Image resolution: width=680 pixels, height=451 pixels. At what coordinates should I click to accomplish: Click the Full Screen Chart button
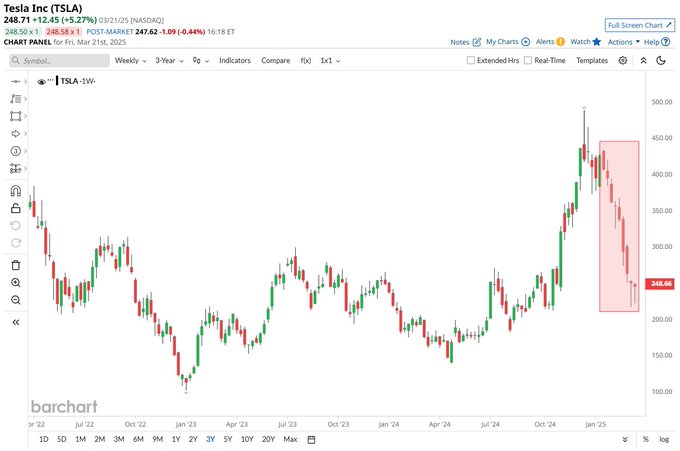[x=640, y=25]
